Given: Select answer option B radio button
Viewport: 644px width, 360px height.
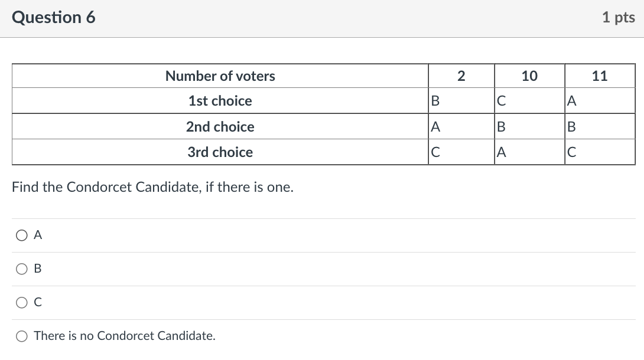Looking at the screenshot, I should 22,269.
